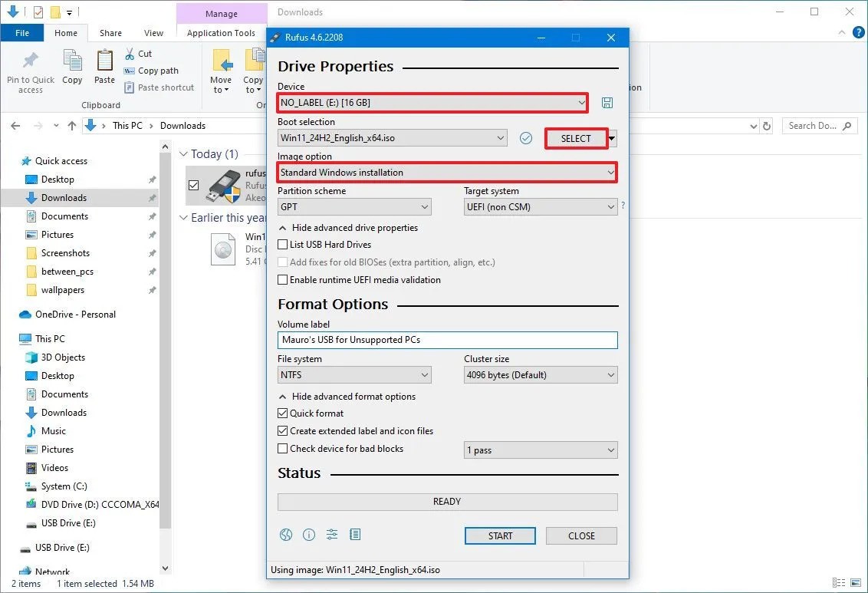Open Rufus settings via sliders icon
Viewport: 868px width, 593px height.
[331, 535]
